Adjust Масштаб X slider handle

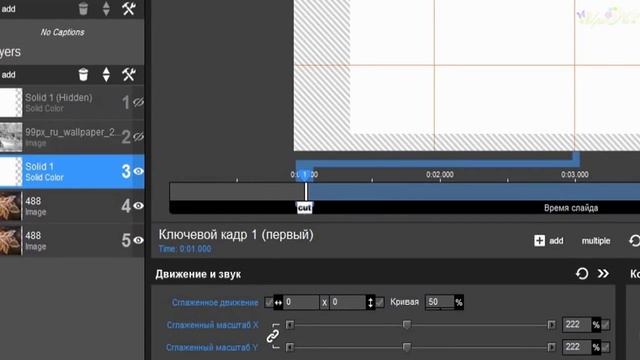coord(407,324)
